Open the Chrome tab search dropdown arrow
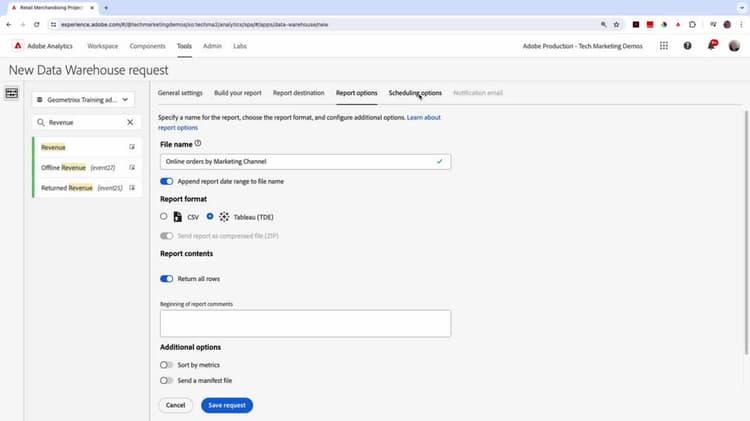The height and width of the screenshot is (421, 750). (741, 8)
